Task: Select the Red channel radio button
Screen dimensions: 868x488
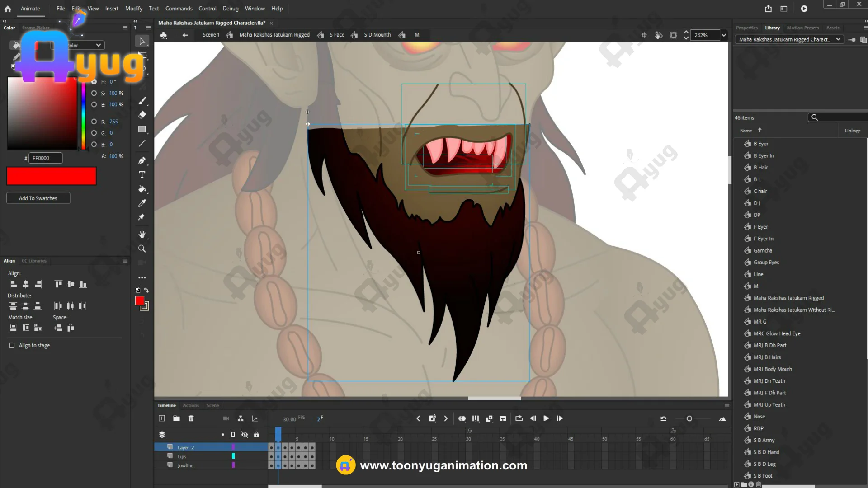Action: pos(94,122)
